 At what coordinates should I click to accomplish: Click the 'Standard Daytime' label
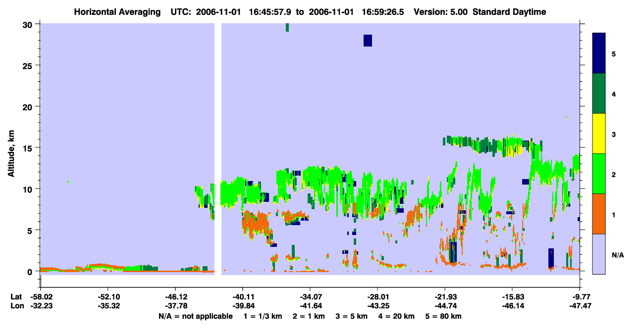coord(509,12)
